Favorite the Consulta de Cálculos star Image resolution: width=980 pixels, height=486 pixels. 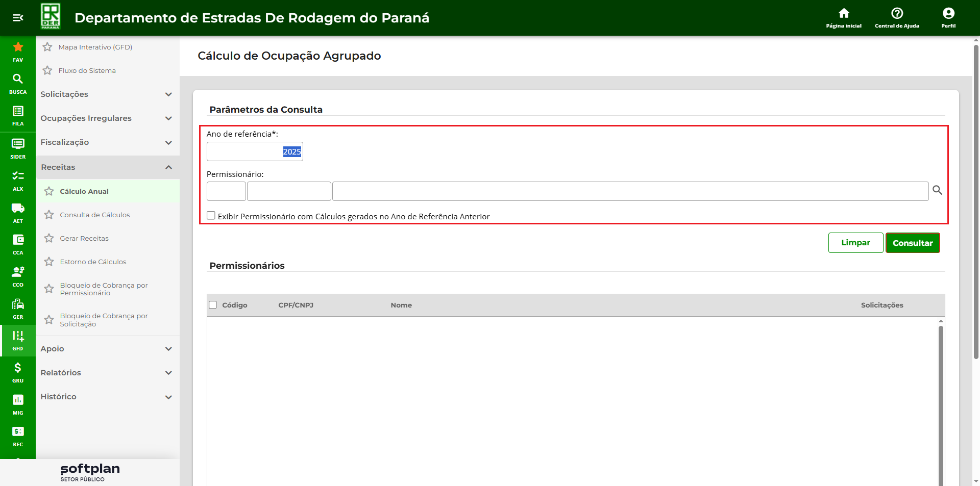pos(49,215)
